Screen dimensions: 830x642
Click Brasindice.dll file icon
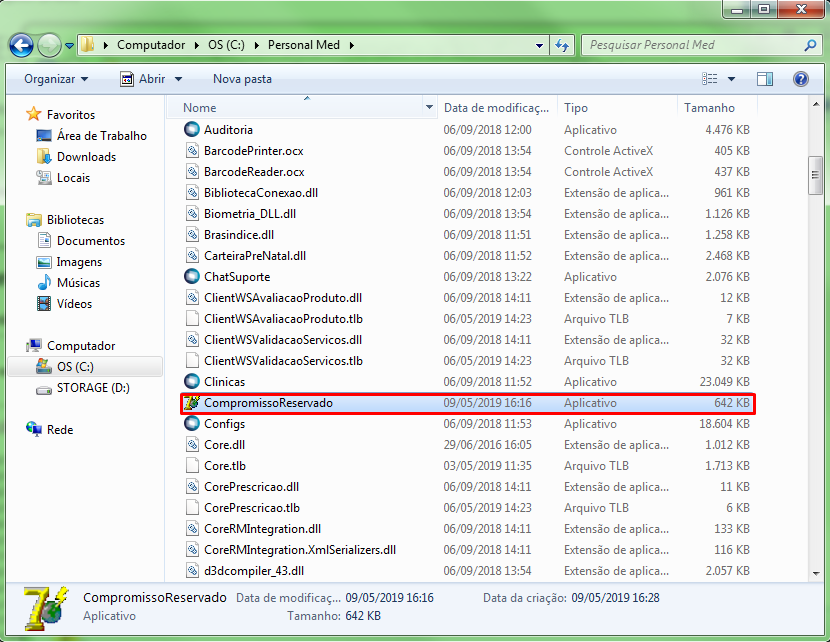[192, 235]
